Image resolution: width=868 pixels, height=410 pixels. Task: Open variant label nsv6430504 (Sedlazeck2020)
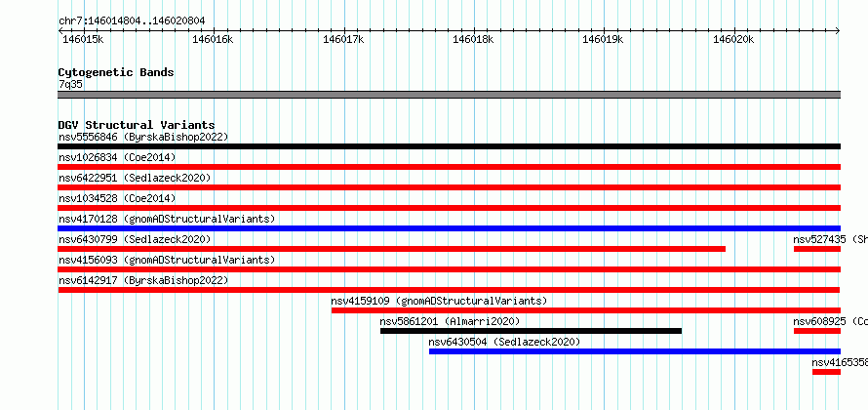pos(504,342)
